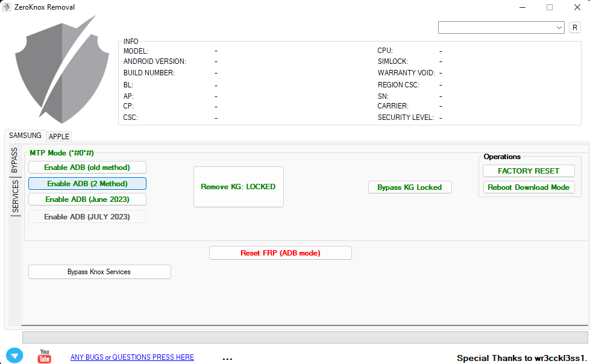
Task: Click Enable ADB (June 2023)
Action: (87, 199)
